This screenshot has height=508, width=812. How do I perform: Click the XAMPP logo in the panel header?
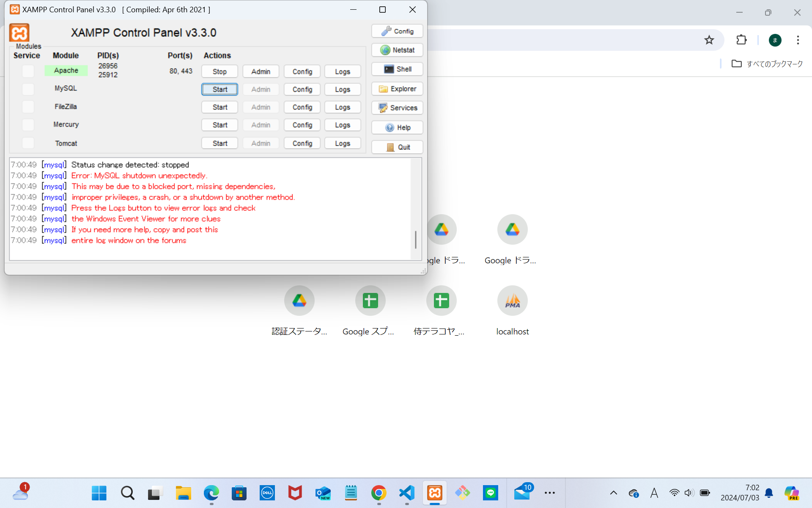(x=19, y=33)
